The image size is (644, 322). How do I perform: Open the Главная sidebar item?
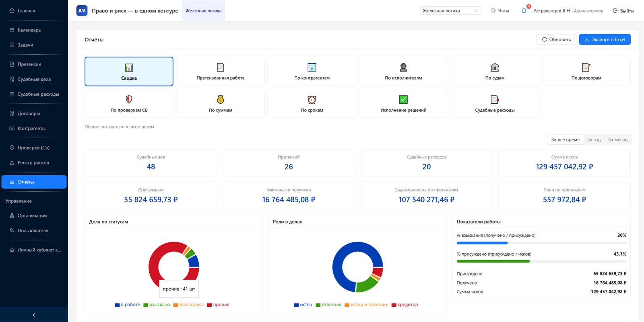click(x=34, y=11)
